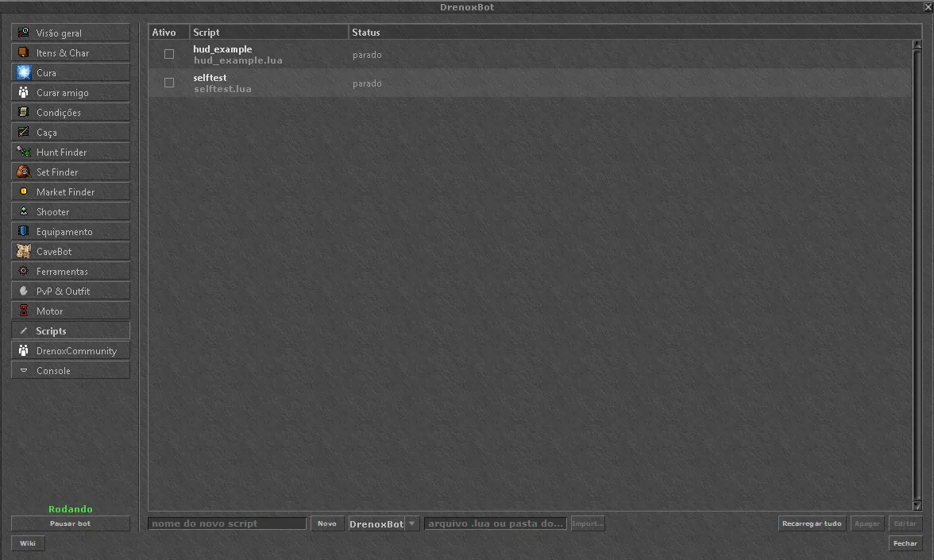Click the Hunt Finder icon
934x560 pixels.
click(23, 152)
